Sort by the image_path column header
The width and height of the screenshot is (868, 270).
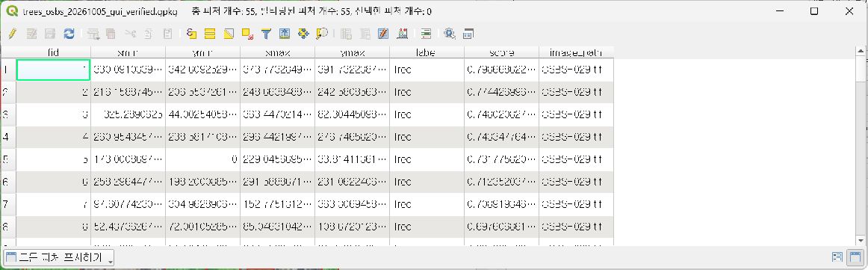click(576, 52)
